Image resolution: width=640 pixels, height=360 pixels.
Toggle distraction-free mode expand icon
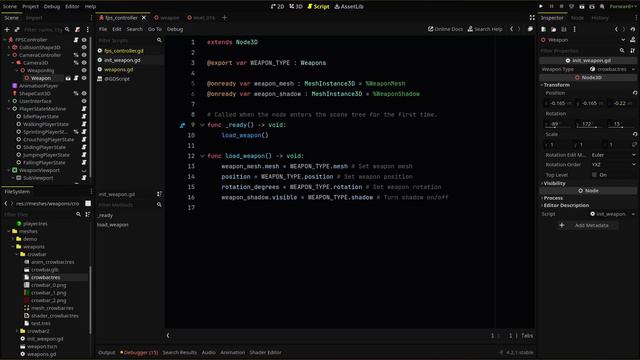(532, 18)
